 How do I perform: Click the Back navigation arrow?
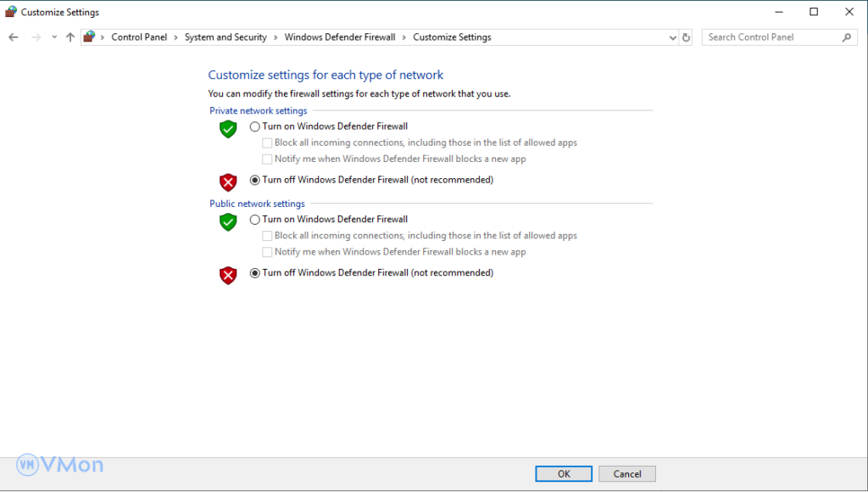[x=13, y=37]
